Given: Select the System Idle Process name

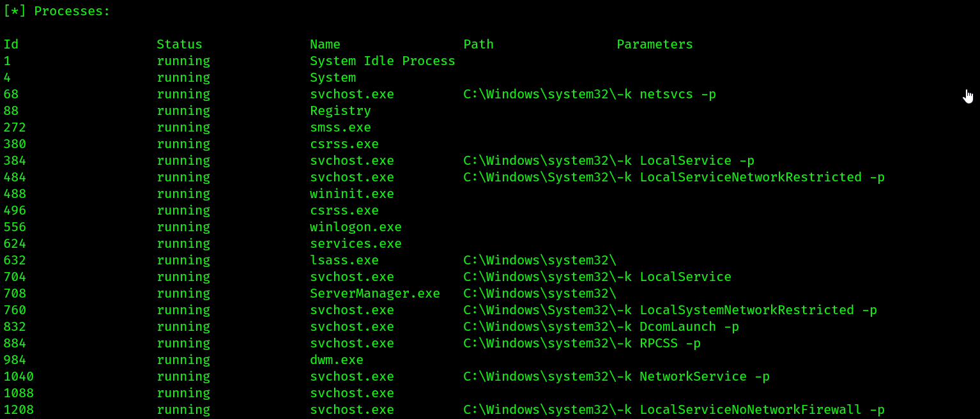Looking at the screenshot, I should (x=383, y=61).
